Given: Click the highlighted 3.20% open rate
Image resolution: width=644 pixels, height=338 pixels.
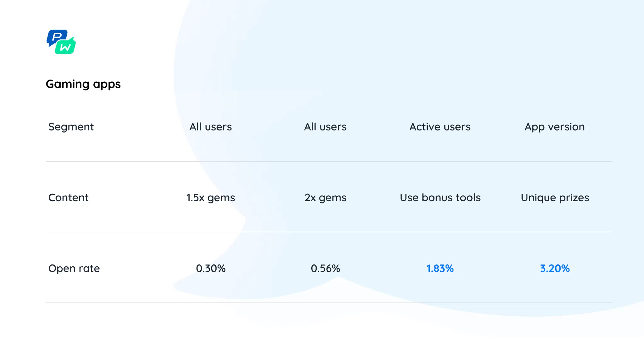Looking at the screenshot, I should [x=555, y=268].
